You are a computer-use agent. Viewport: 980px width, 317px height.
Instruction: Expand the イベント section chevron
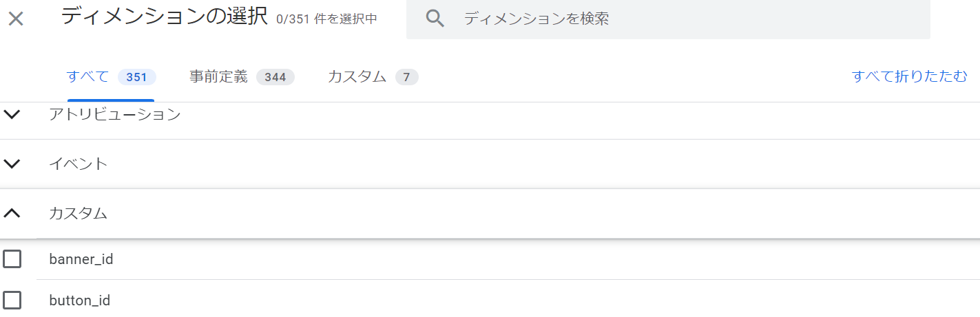12,164
